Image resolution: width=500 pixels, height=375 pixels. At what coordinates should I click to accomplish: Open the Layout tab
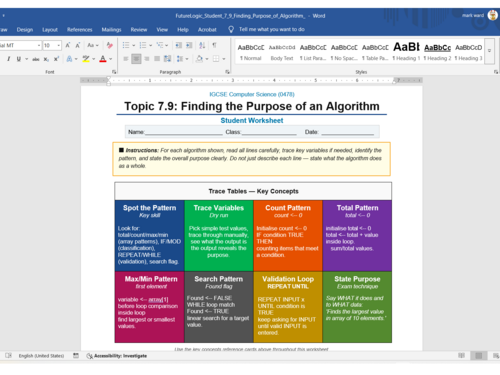point(50,30)
